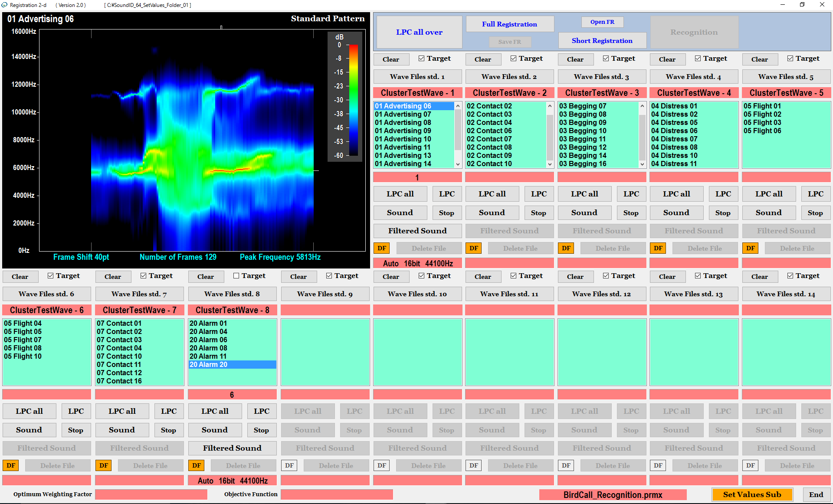This screenshot has width=833, height=504.
Task: Click the DF icon below ClusterTestWave - 4
Action: 658,248
